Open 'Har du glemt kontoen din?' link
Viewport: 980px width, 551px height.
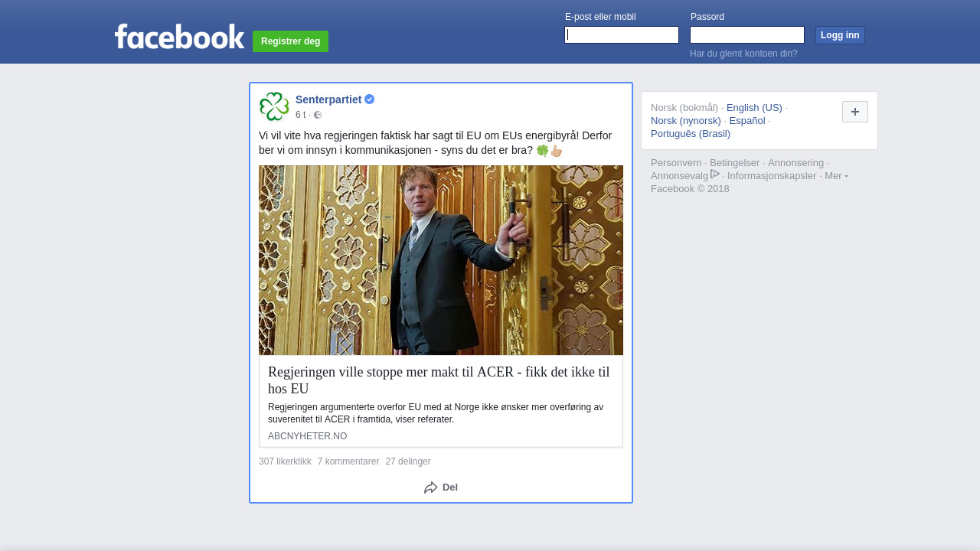tap(743, 54)
